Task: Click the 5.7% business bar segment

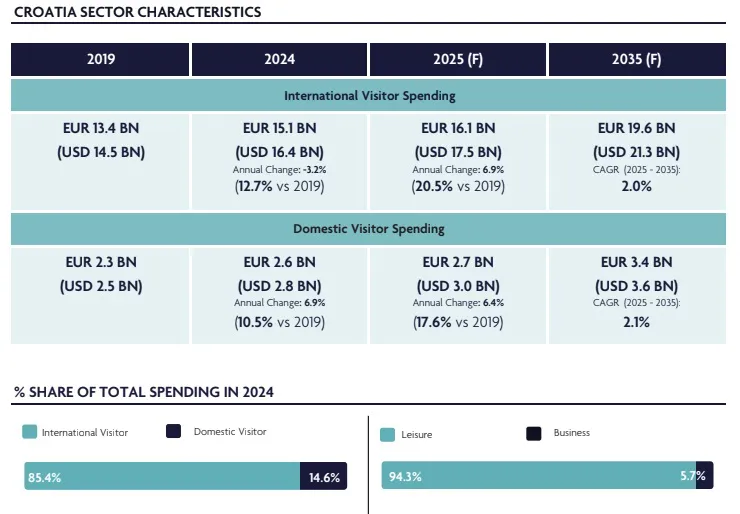Action: tap(705, 475)
